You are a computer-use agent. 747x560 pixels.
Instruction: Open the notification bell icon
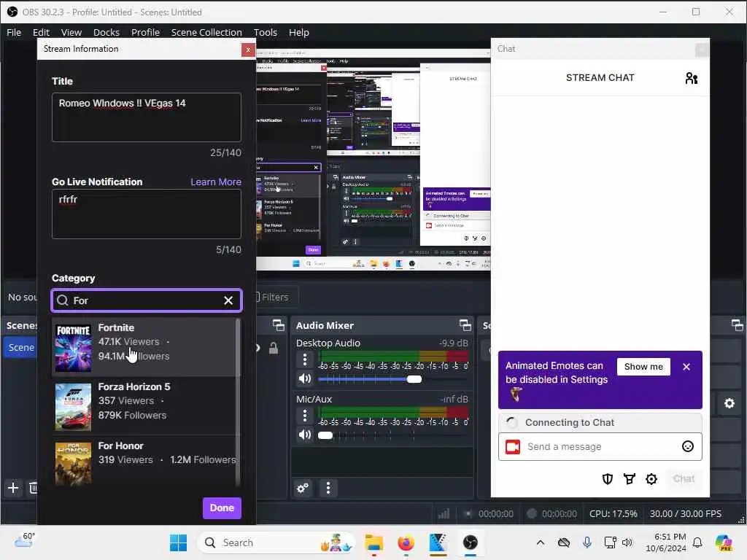pos(697,542)
